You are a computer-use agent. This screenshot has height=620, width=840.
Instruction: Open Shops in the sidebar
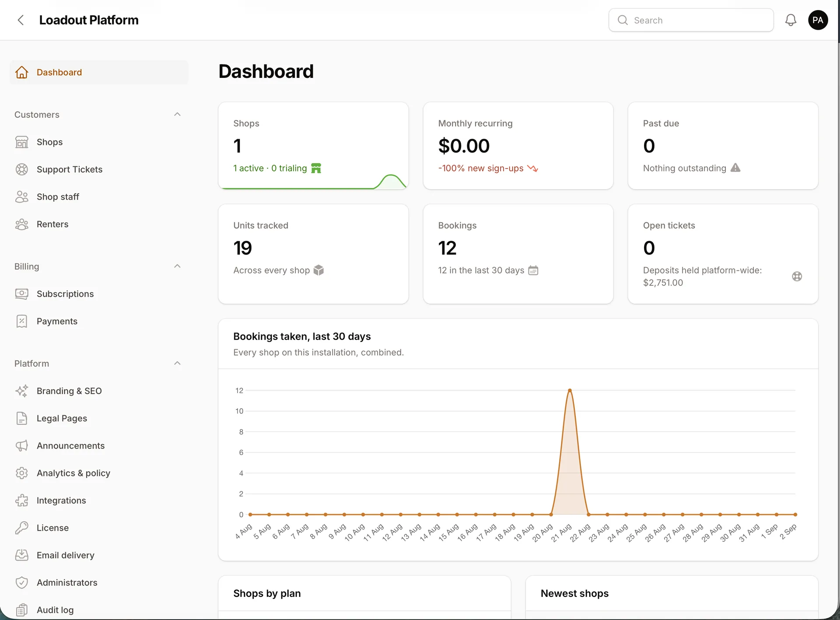tap(99, 142)
